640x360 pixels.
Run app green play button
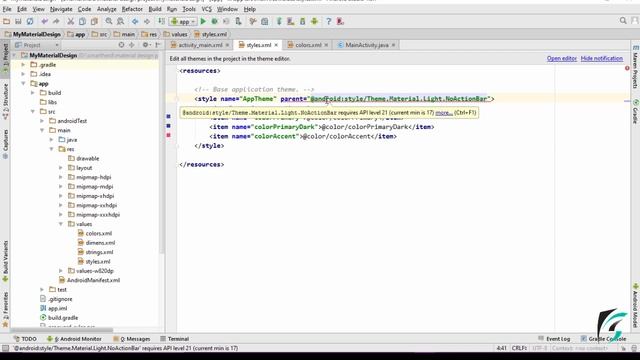click(203, 21)
